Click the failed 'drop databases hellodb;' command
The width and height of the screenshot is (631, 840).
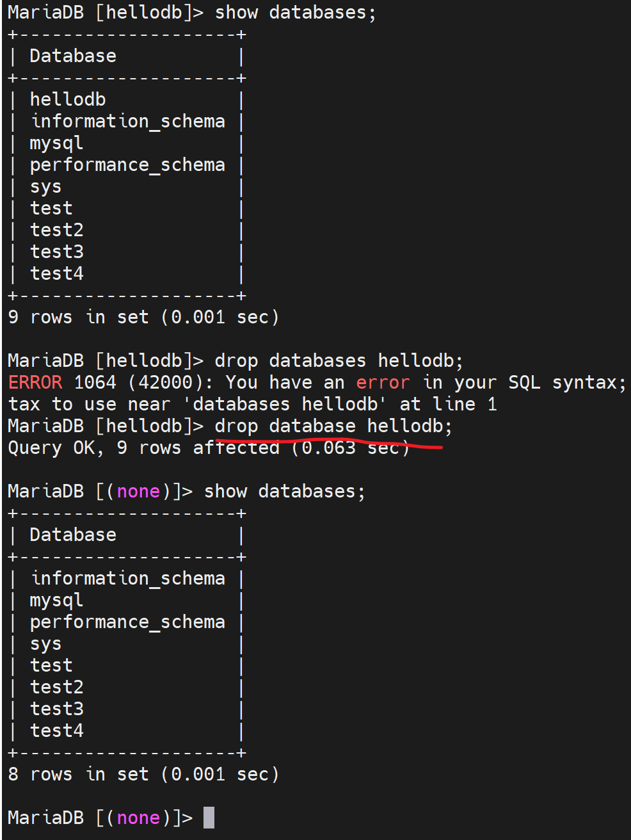pos(339,360)
